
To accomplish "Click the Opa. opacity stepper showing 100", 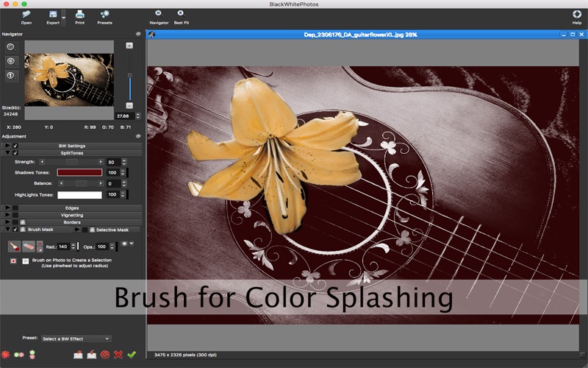I will pyautogui.click(x=112, y=247).
